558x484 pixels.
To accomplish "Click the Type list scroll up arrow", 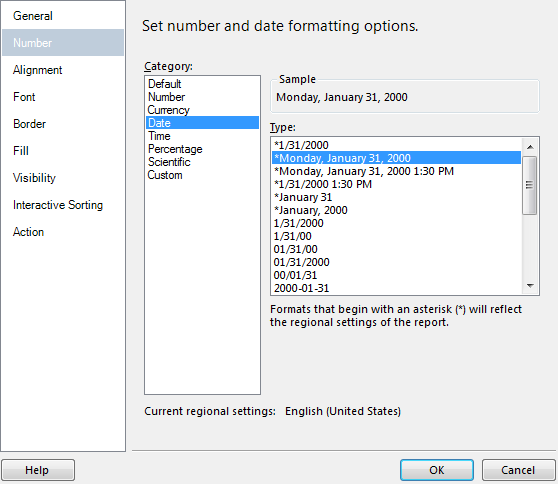I will [530, 147].
